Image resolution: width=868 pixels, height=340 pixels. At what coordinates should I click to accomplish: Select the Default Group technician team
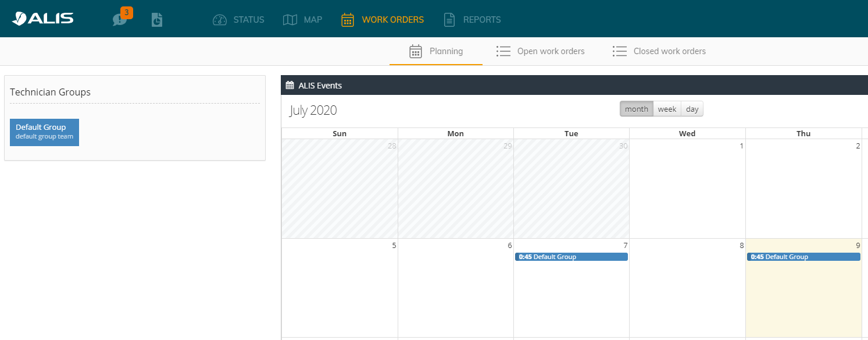click(x=44, y=132)
